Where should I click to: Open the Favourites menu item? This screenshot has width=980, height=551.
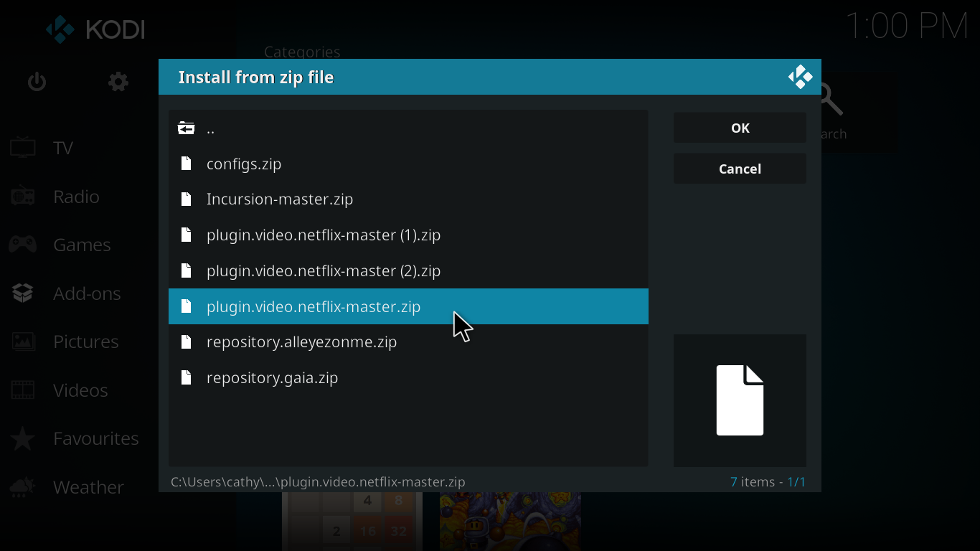[96, 438]
